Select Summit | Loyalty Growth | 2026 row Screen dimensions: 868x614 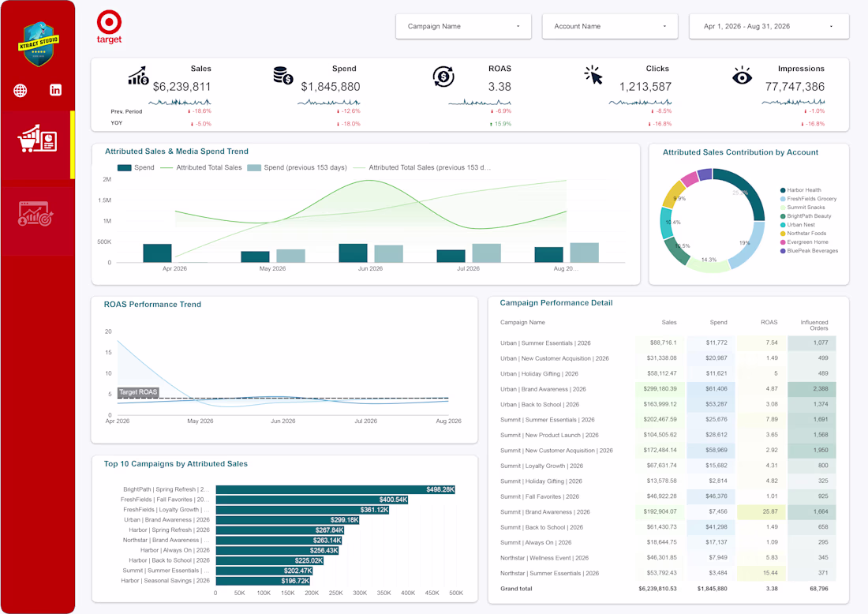(x=668, y=466)
